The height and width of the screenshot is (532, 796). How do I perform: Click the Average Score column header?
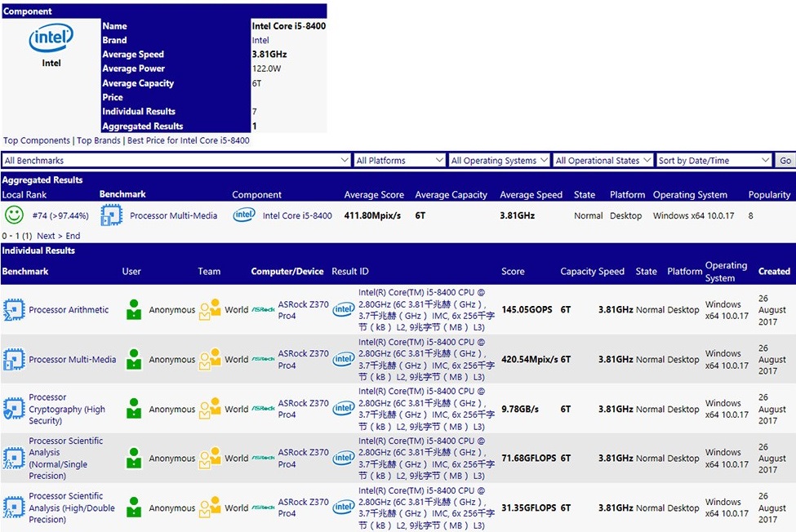coord(374,195)
